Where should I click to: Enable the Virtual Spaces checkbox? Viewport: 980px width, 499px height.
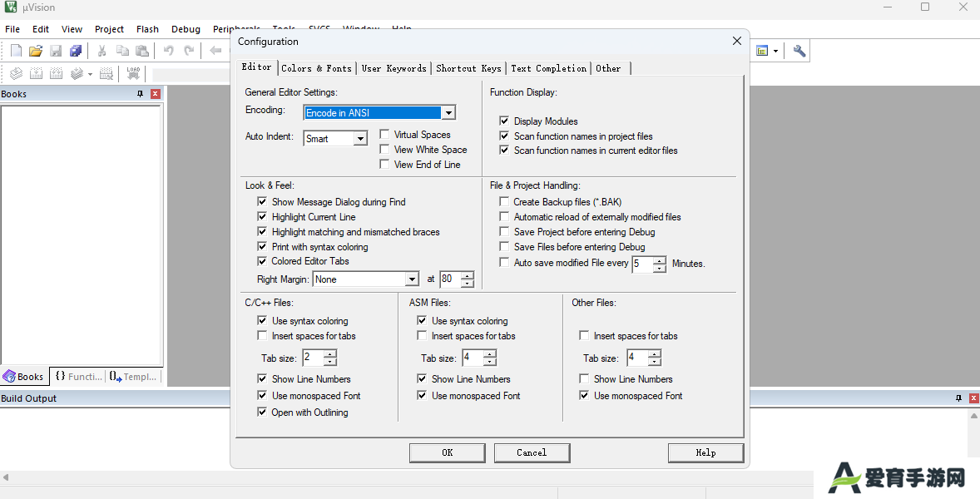tap(385, 134)
